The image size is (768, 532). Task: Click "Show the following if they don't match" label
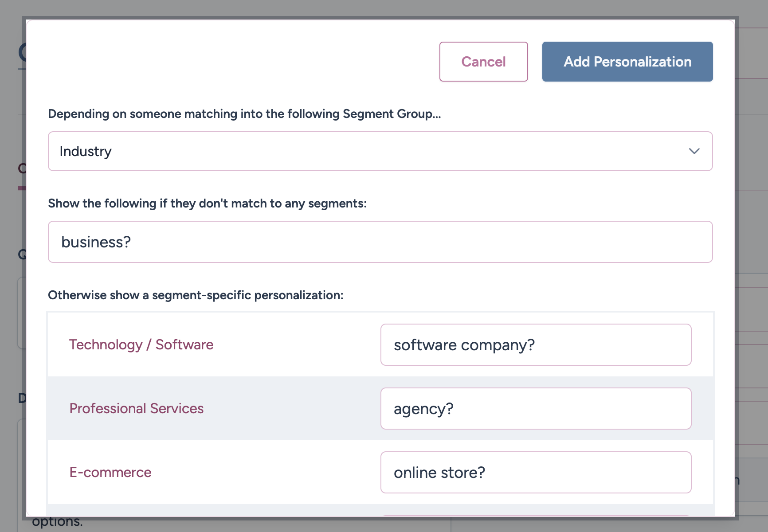207,203
